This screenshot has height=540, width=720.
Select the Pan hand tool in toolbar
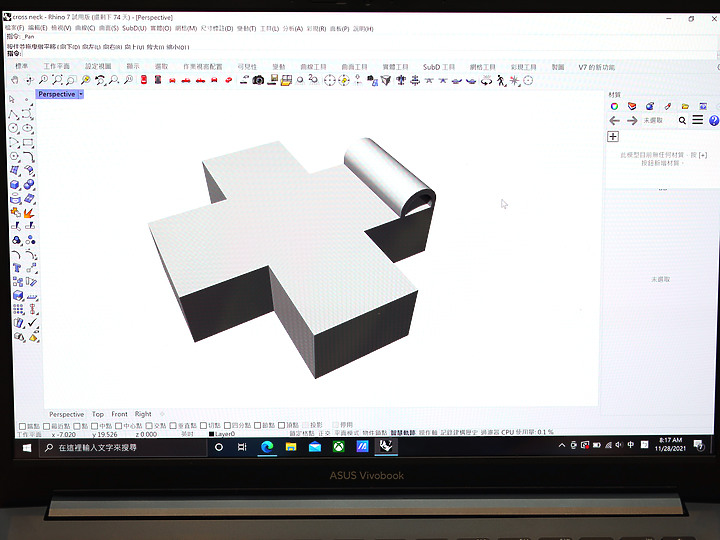[x=15, y=80]
